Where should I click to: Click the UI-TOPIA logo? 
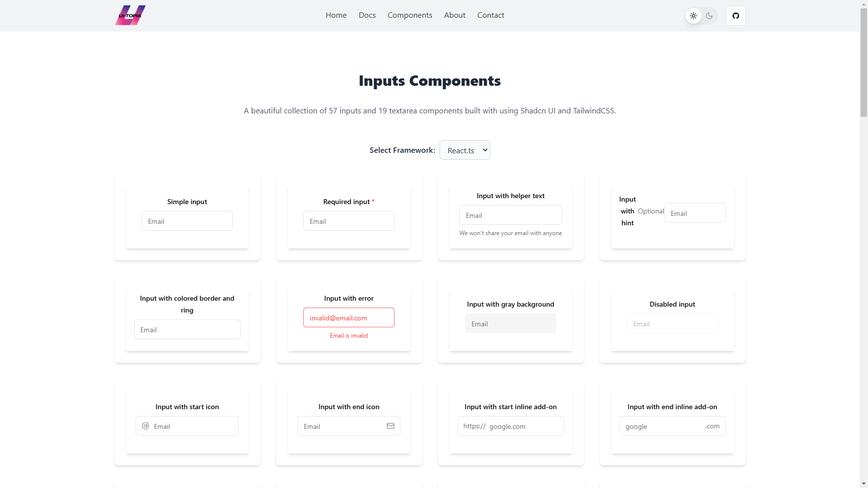pyautogui.click(x=130, y=15)
